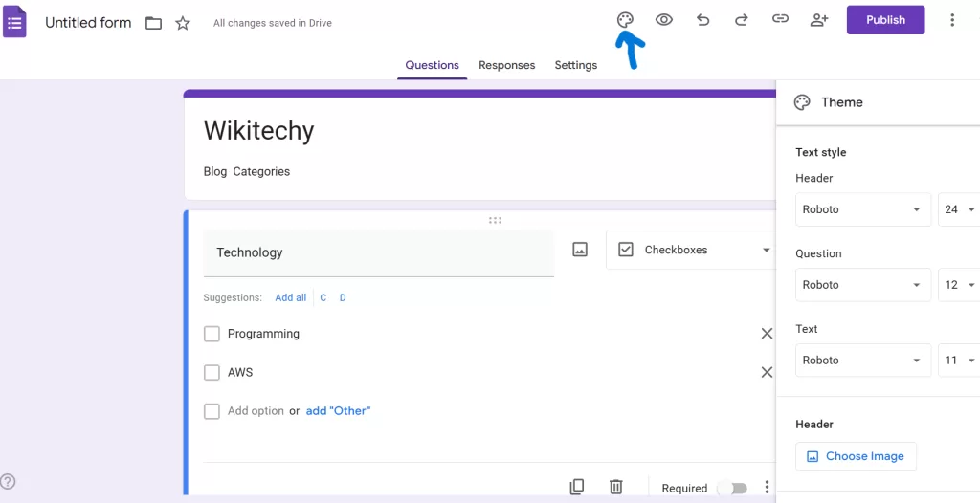
Task: Redo the last change
Action: (x=741, y=20)
